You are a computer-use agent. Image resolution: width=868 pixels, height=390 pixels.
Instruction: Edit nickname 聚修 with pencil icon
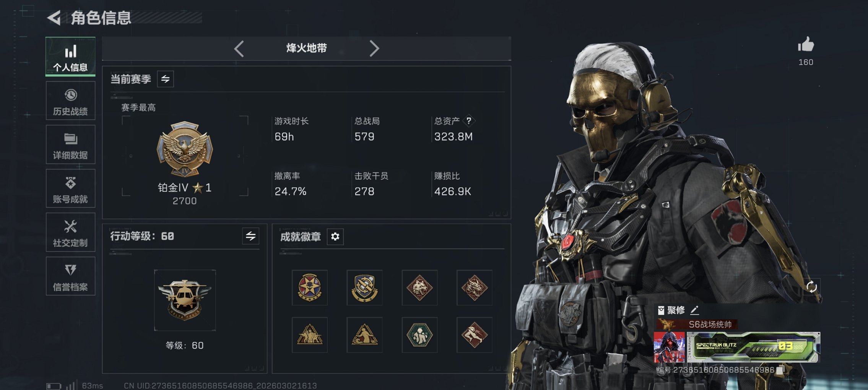click(x=695, y=310)
